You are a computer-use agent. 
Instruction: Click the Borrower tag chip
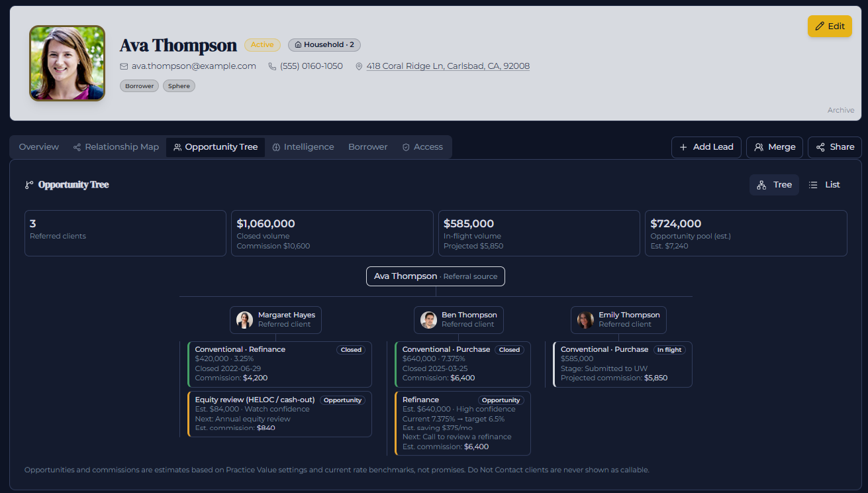pyautogui.click(x=140, y=86)
